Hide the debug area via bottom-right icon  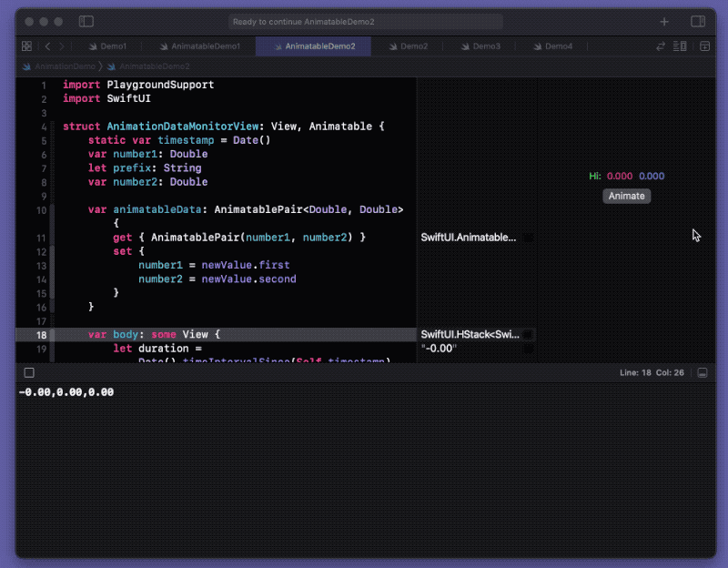click(702, 372)
